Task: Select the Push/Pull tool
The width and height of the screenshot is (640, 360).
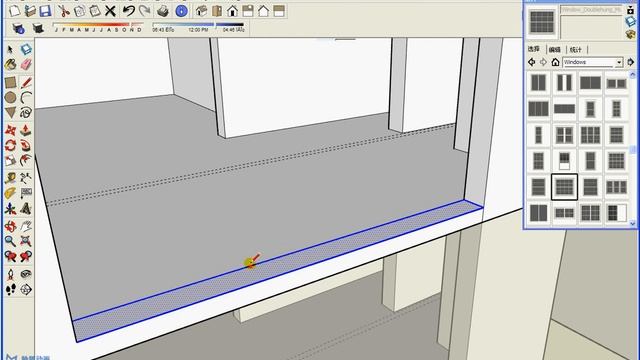Action: pos(26,131)
